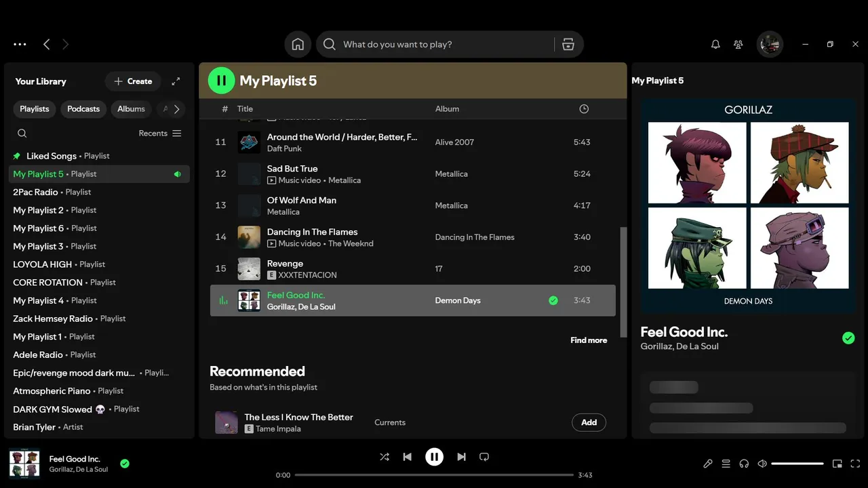This screenshot has width=868, height=488.
Task: Show more filter chips with the arrow
Action: [176, 109]
